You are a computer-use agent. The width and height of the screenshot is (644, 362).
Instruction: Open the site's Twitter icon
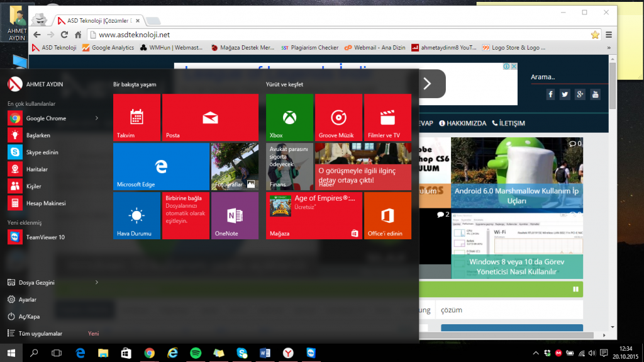coord(565,94)
